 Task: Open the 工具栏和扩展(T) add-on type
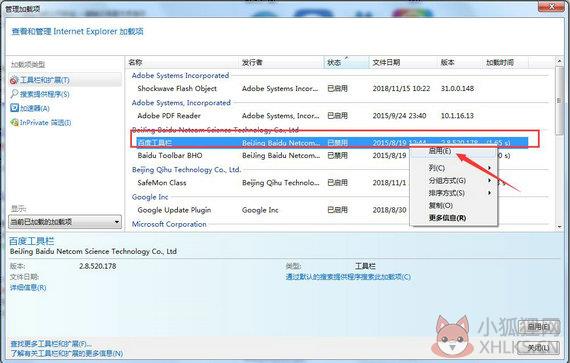44,80
